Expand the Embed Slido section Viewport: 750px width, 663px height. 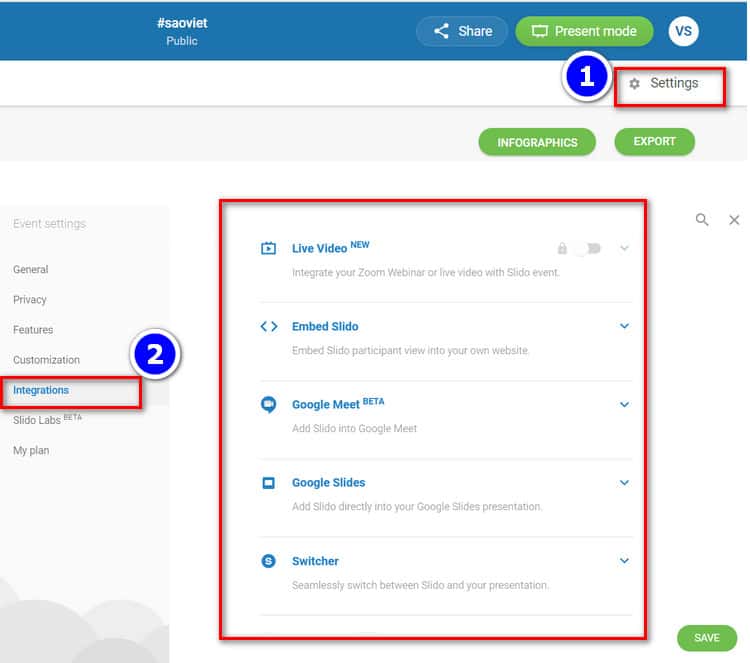pos(624,326)
